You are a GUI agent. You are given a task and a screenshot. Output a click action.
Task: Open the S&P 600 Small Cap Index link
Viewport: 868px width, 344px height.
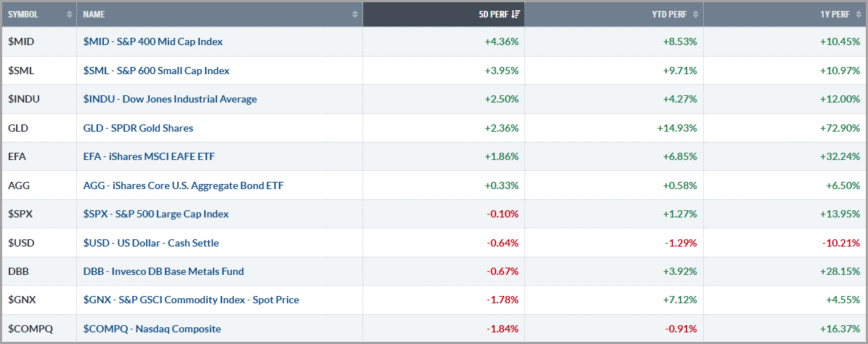(156, 71)
